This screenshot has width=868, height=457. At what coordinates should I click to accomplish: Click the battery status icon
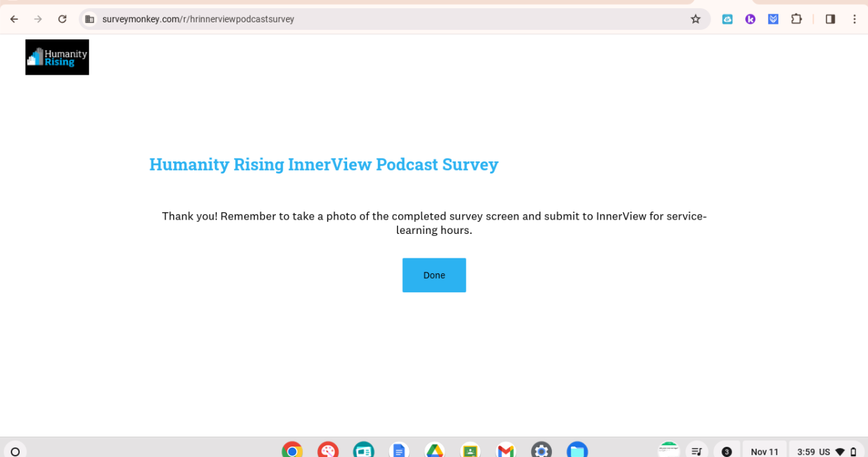coord(854,452)
